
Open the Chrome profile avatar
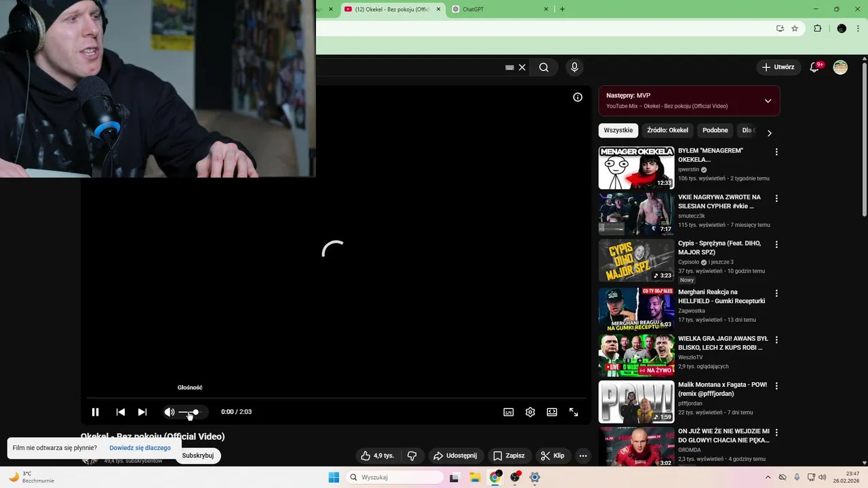[x=842, y=28]
